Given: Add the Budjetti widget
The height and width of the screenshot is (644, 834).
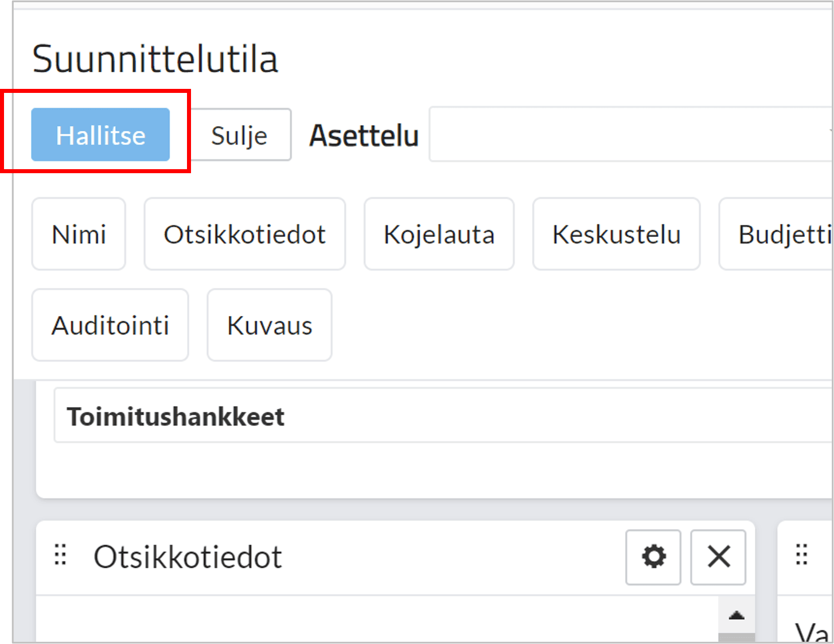Looking at the screenshot, I should pyautogui.click(x=776, y=234).
